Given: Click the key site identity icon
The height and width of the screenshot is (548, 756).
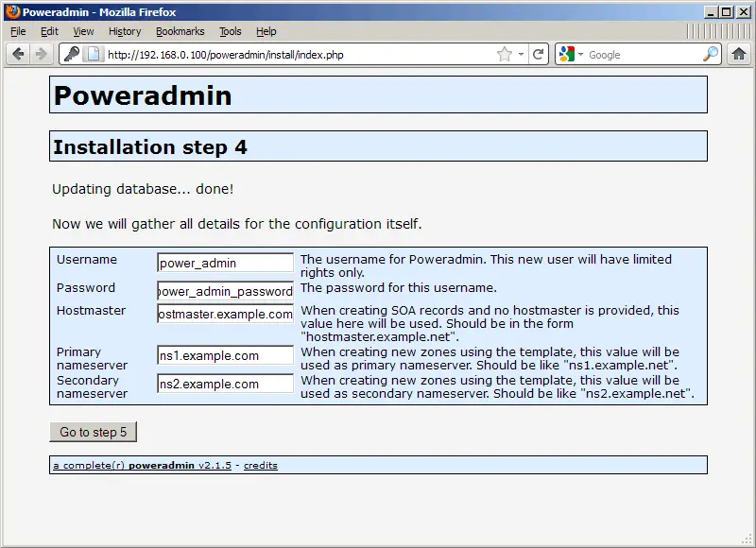Looking at the screenshot, I should click(72, 54).
